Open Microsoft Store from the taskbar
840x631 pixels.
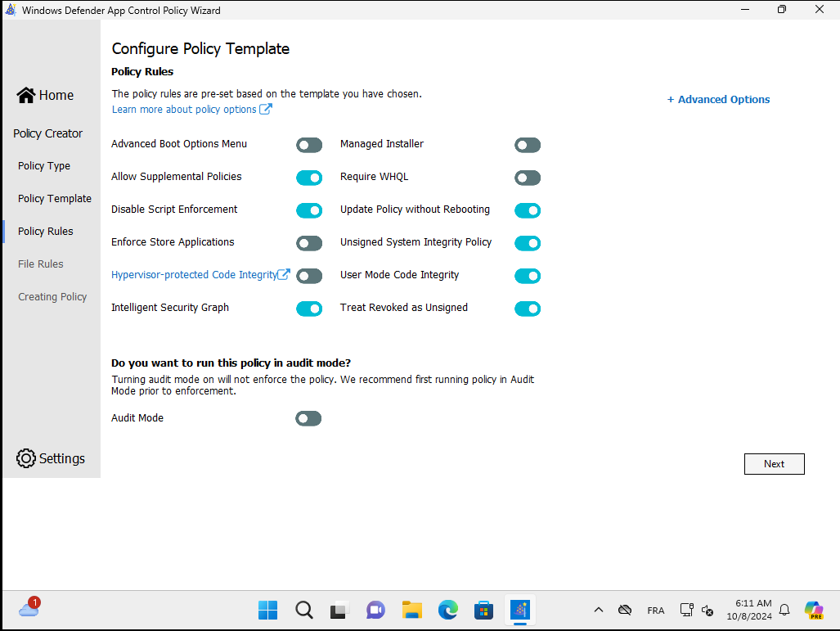[483, 610]
